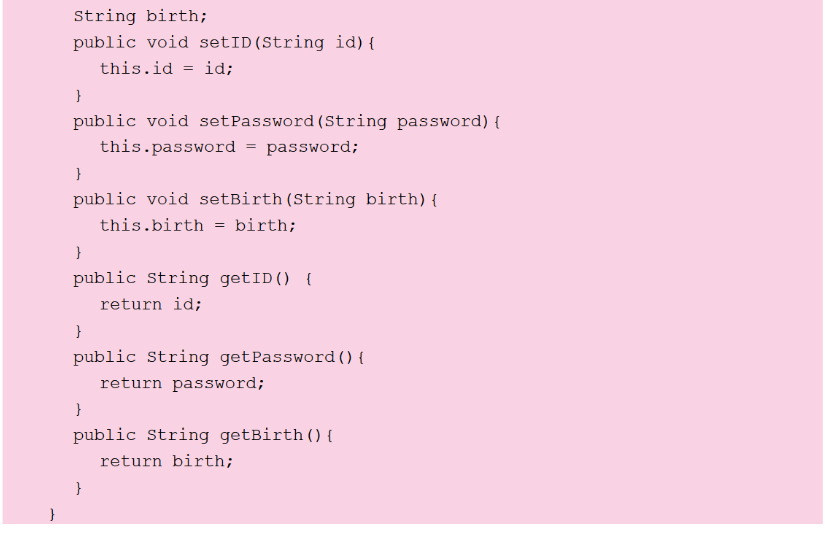
Task: Click the "return password;" statement
Action: click(x=182, y=383)
